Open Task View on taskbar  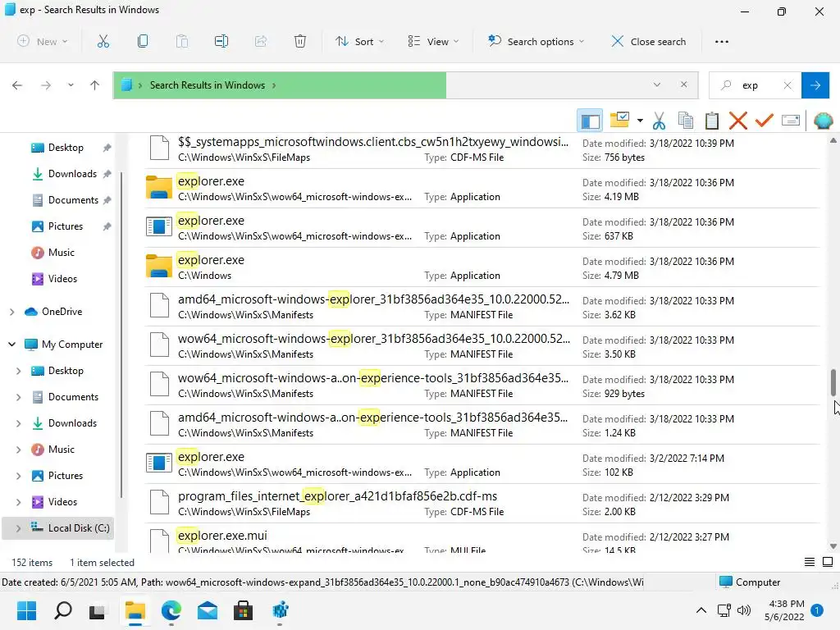point(98,610)
